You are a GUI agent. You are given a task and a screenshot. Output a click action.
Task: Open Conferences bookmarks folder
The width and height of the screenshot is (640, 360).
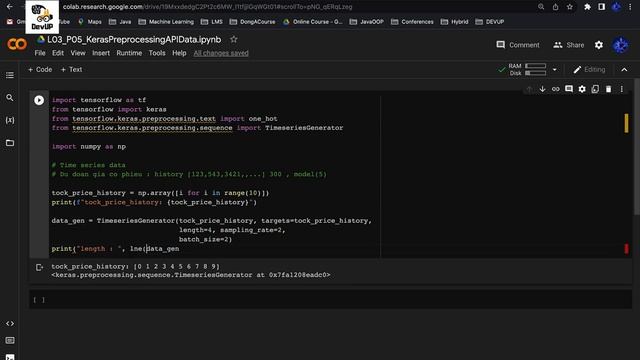click(x=412, y=22)
